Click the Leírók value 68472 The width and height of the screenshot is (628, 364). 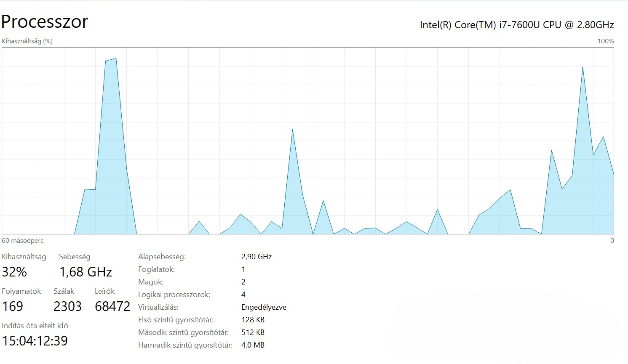coord(112,306)
